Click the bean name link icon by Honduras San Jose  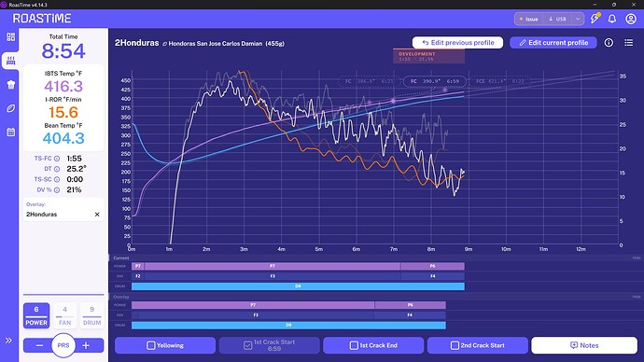tap(164, 44)
